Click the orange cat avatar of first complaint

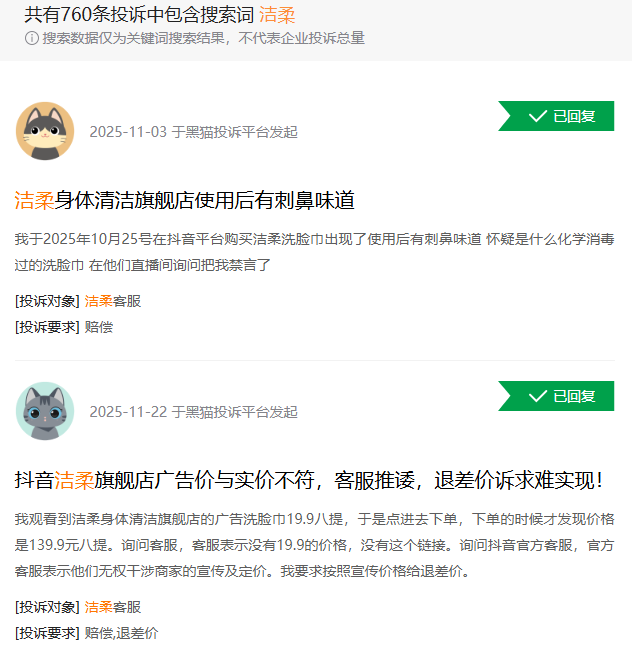[x=45, y=131]
